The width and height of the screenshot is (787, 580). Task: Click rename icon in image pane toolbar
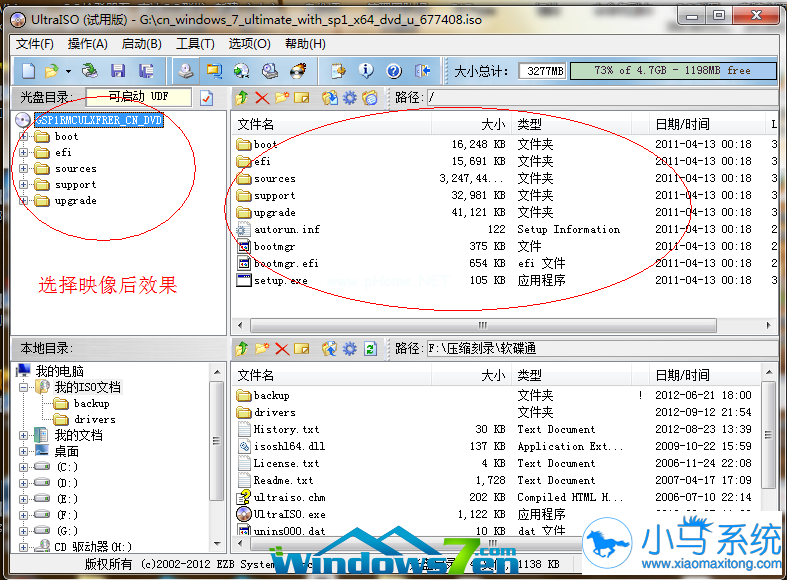(x=302, y=97)
